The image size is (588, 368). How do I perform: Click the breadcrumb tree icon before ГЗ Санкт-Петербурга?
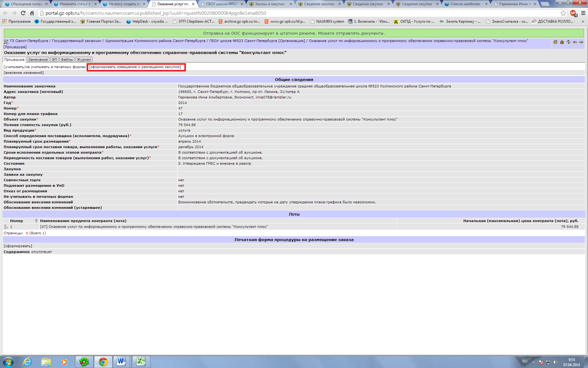pos(6,41)
